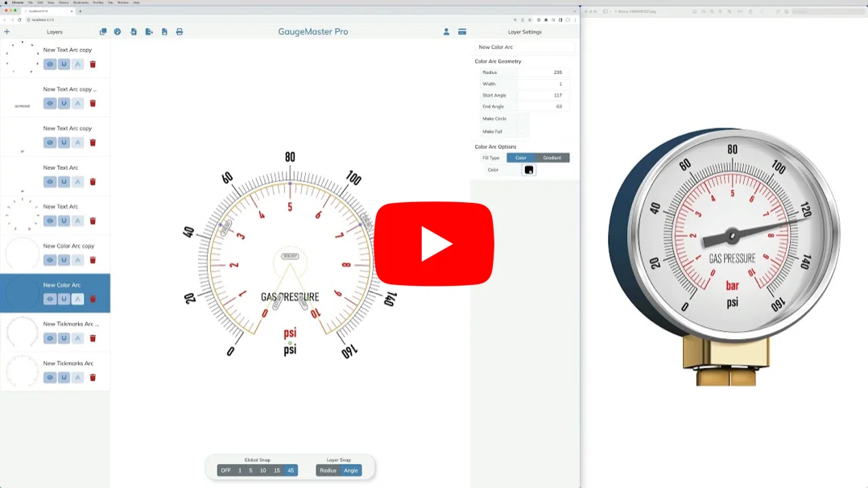Add a new layer with plus icon
The width and height of the screenshot is (868, 488).
[x=6, y=32]
